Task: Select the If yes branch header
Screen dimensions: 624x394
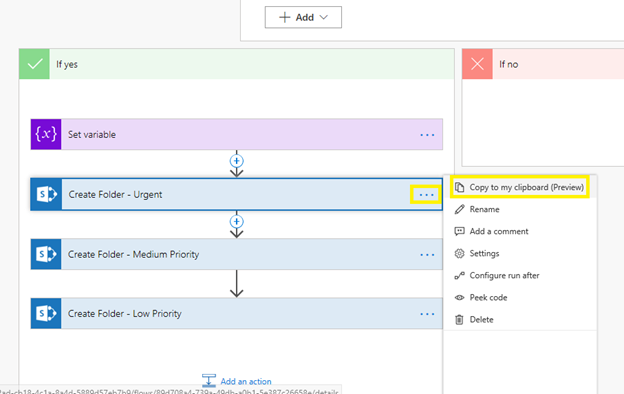Action: pyautogui.click(x=237, y=64)
